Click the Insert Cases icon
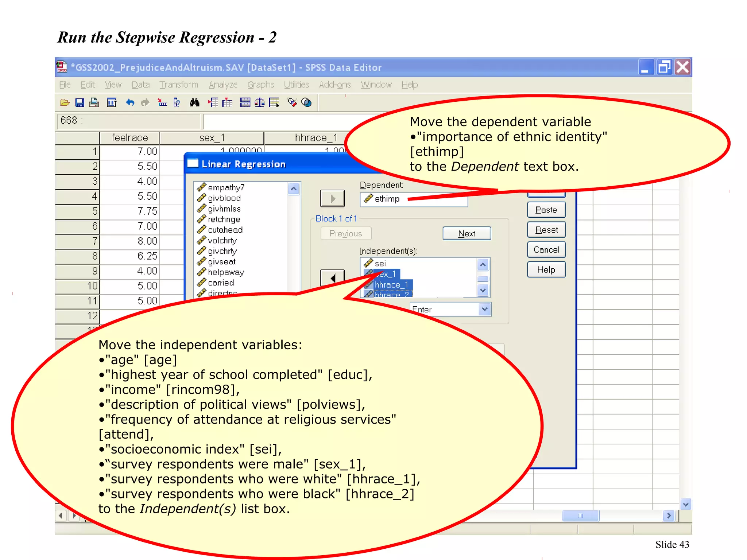This screenshot has height=560, width=747. (x=213, y=103)
